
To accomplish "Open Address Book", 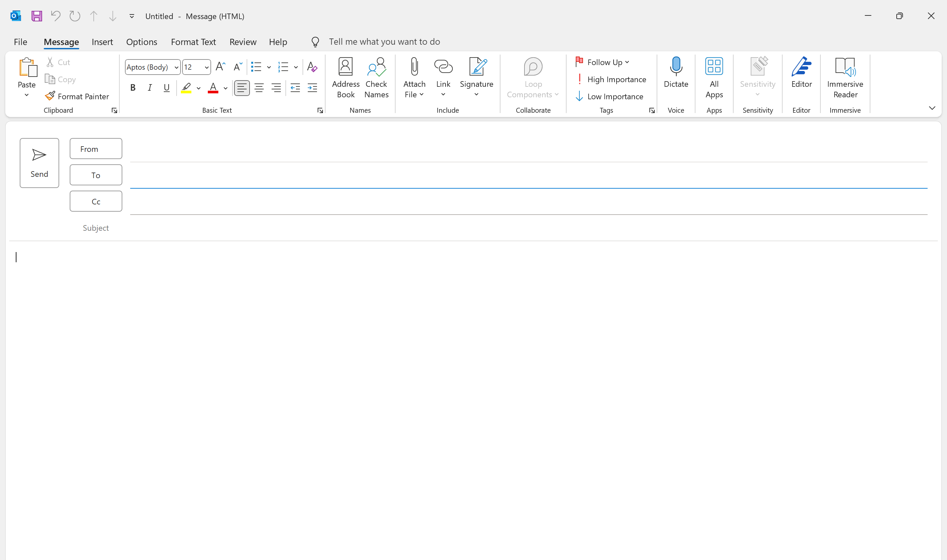I will coord(345,78).
